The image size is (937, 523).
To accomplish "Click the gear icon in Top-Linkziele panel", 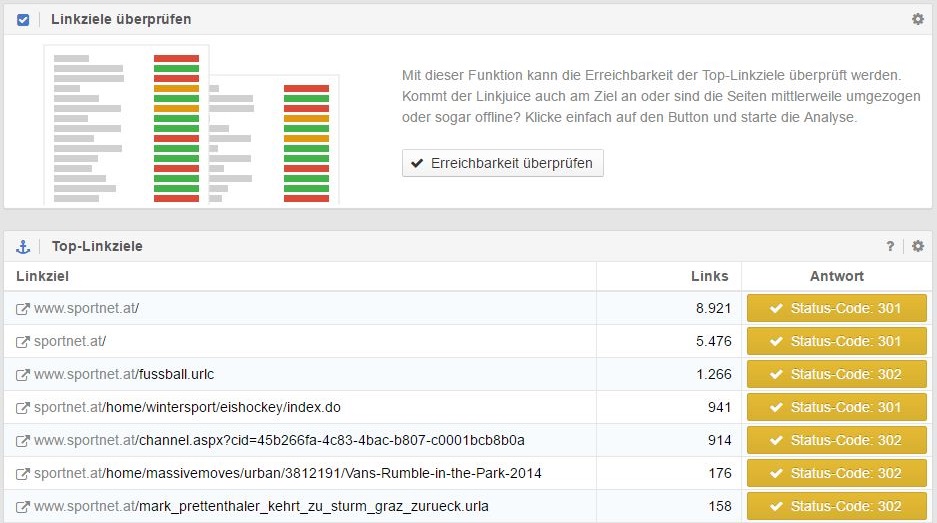I will (917, 246).
